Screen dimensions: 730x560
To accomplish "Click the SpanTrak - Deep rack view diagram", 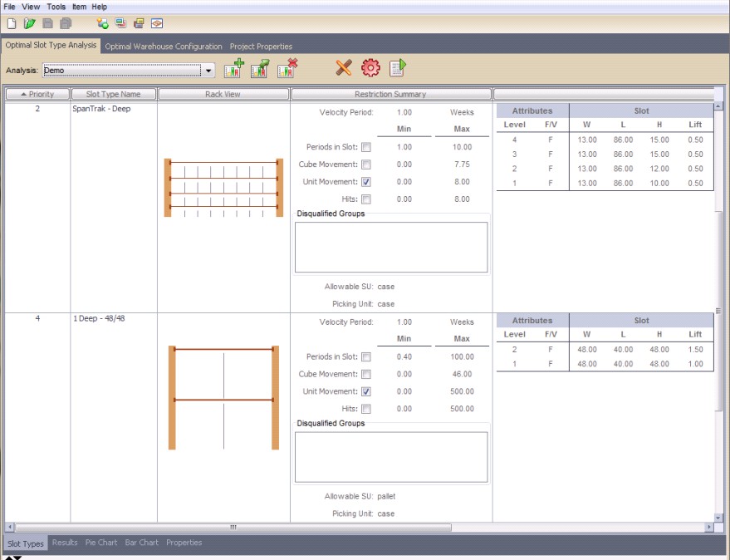I will [x=223, y=187].
